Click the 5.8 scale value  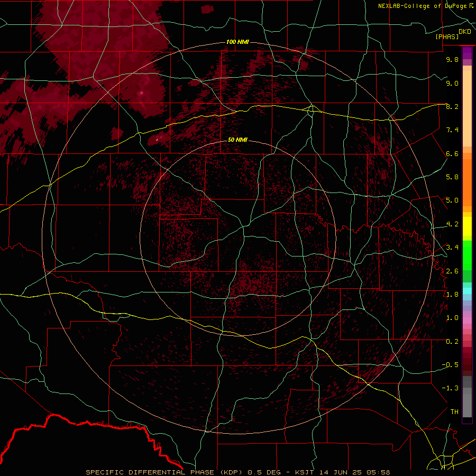tap(452, 177)
